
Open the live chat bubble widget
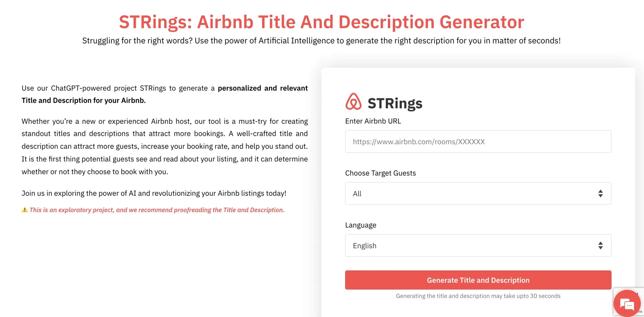point(627,303)
